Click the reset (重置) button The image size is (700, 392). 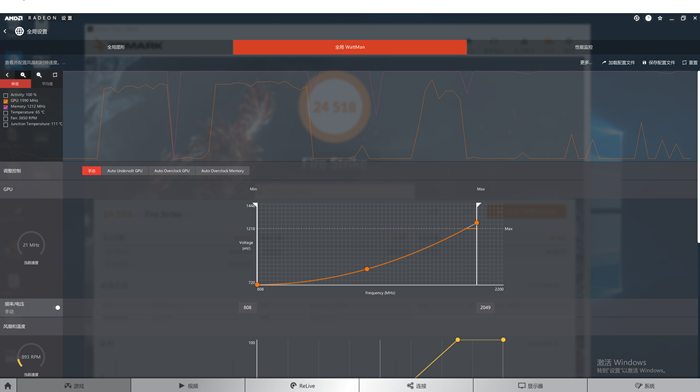point(690,63)
